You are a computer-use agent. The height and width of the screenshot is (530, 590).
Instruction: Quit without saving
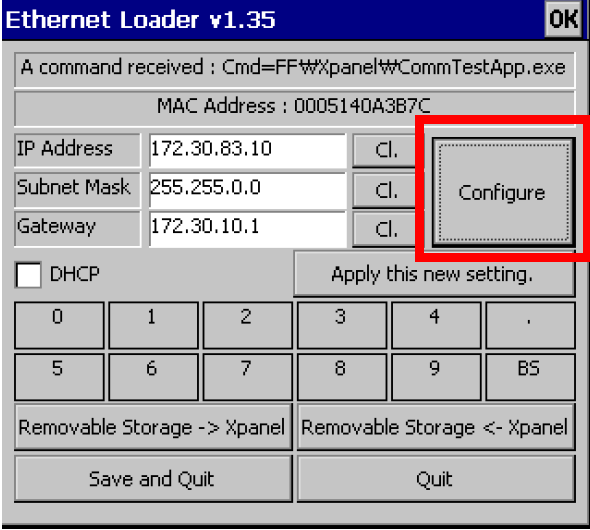(x=436, y=478)
